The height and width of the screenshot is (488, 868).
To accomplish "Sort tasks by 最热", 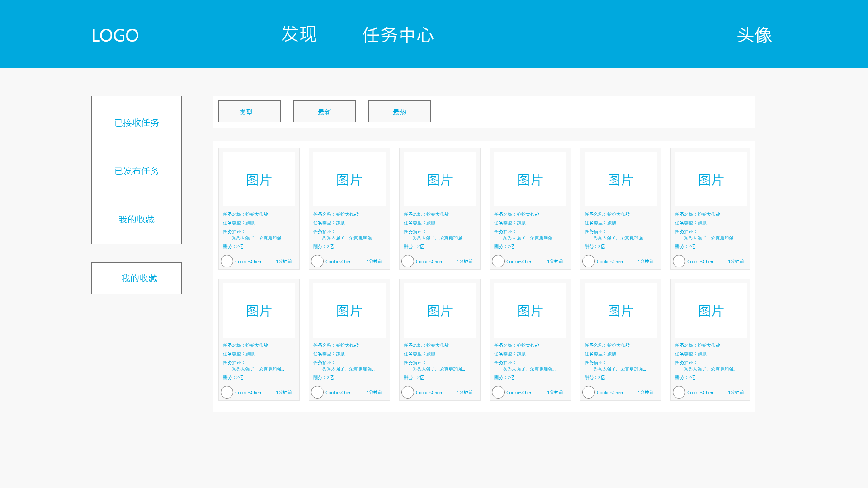I will pyautogui.click(x=400, y=111).
